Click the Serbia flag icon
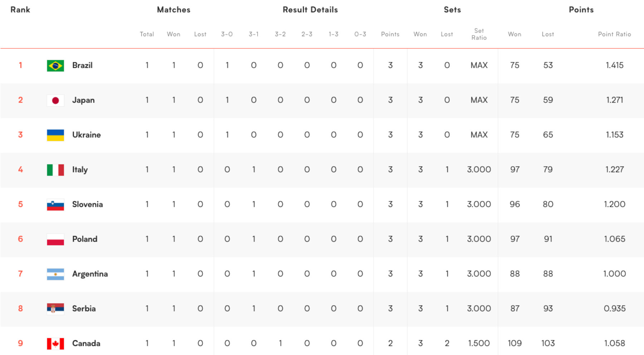Viewport: 644px width, 355px height. 55,309
